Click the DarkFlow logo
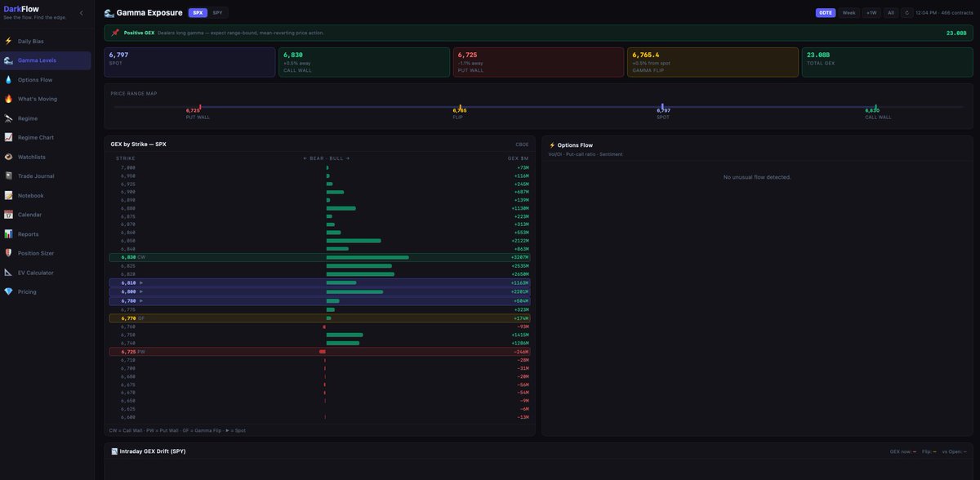The height and width of the screenshot is (480, 980). pyautogui.click(x=21, y=9)
